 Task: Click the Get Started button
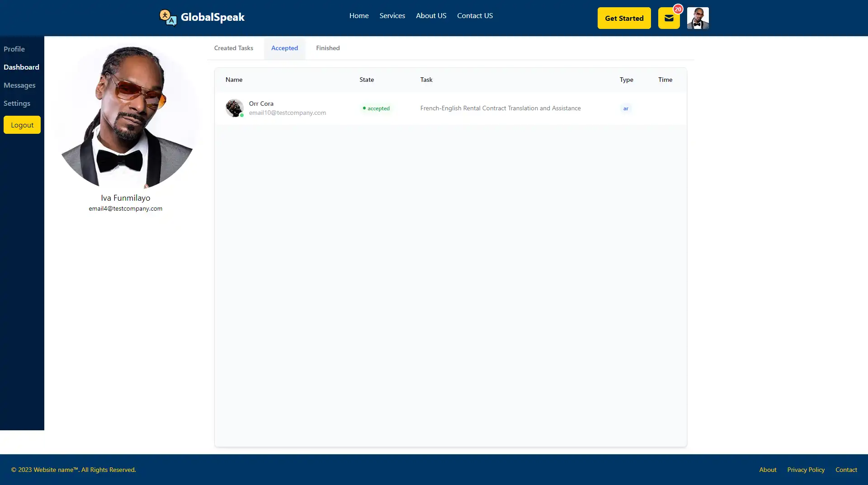coord(624,18)
